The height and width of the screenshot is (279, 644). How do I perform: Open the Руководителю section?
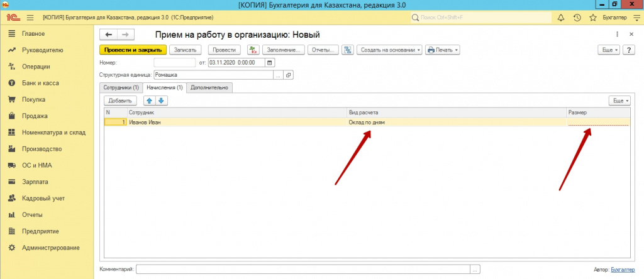[42, 50]
